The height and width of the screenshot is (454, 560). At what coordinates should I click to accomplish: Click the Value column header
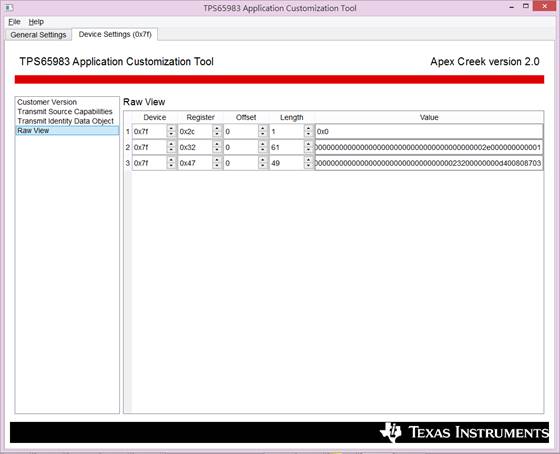coord(429,117)
